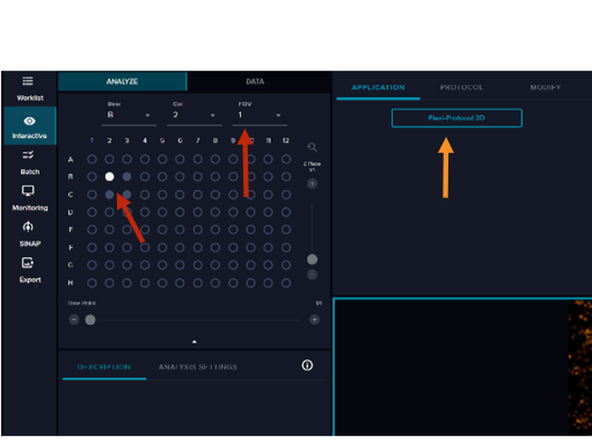Select well B2 on the plate
This screenshot has height=444, width=592.
point(109,176)
